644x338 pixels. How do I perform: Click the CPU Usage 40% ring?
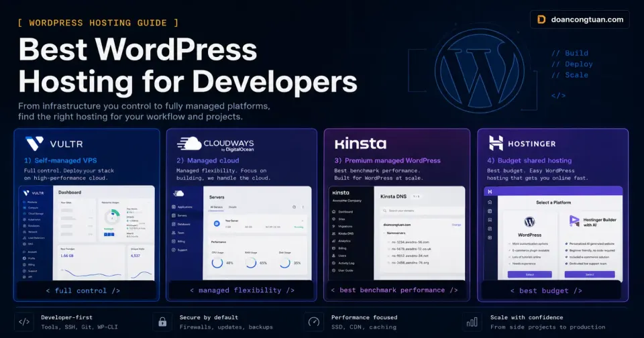(217, 262)
